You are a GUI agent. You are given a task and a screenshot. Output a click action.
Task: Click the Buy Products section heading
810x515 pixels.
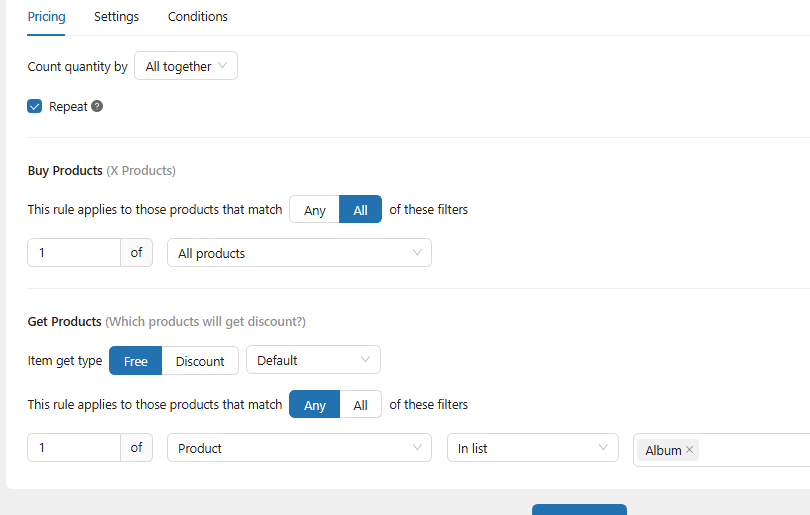[x=65, y=170]
